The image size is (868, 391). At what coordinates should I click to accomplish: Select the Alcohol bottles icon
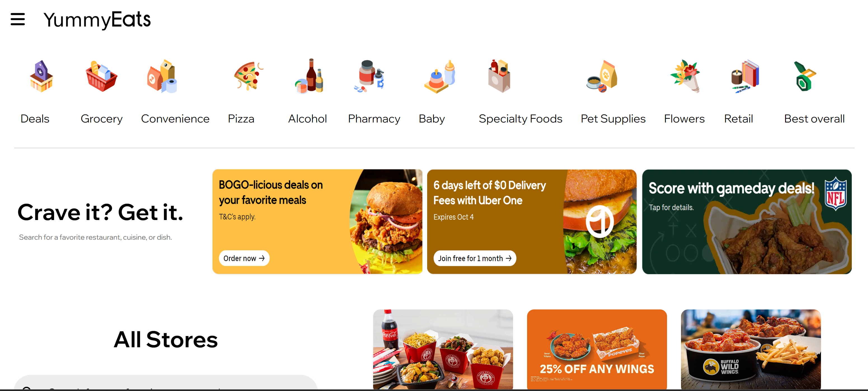click(x=309, y=76)
